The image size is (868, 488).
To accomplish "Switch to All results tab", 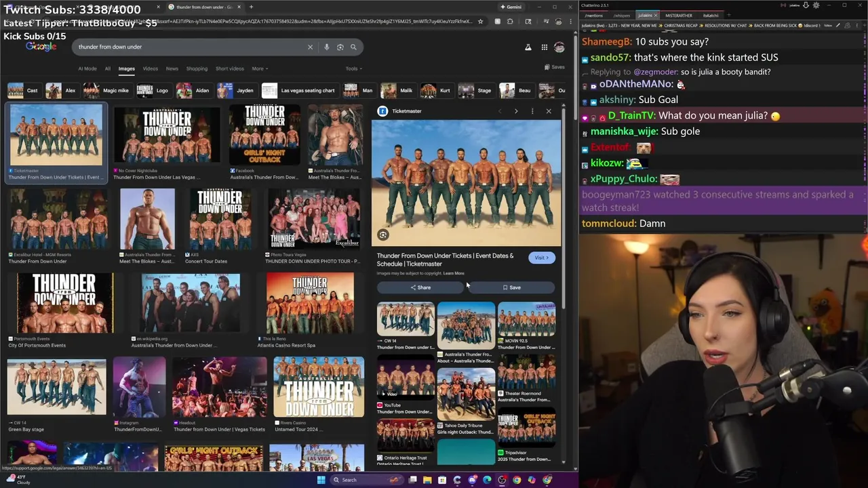I will point(107,68).
